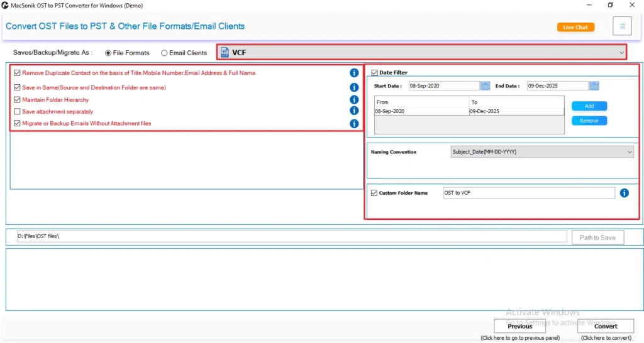
Task: Uncheck Remove Duplicate Contact checkbox
Action: tap(17, 73)
